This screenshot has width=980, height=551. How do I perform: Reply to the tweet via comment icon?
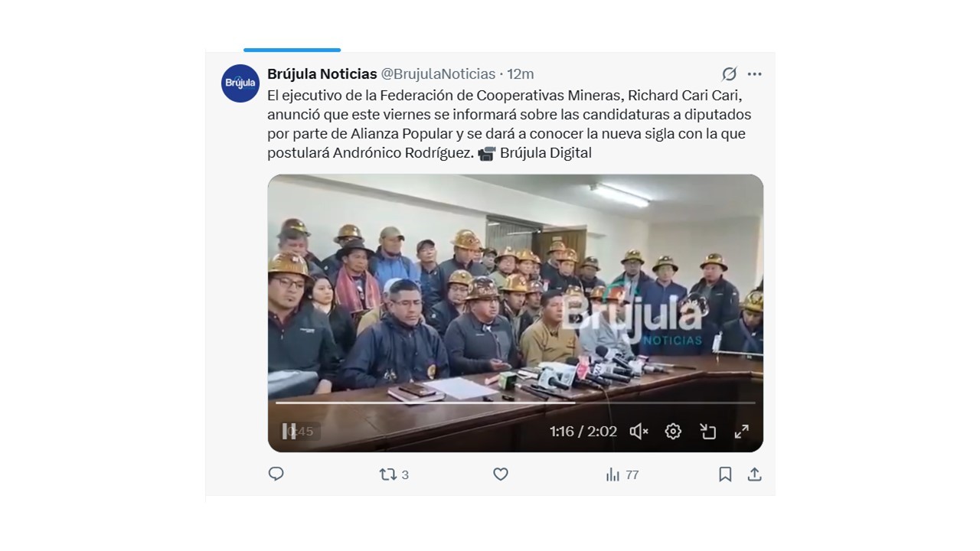coord(276,474)
